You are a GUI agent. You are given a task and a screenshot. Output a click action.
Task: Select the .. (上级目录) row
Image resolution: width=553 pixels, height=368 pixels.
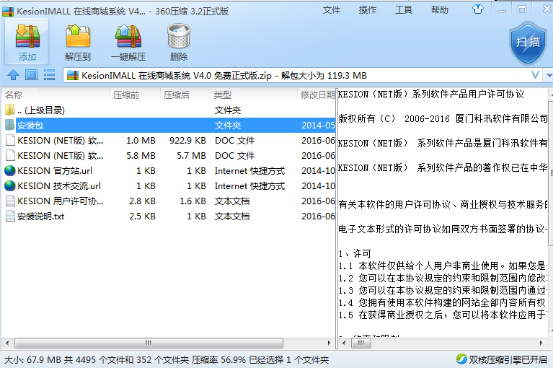169,110
